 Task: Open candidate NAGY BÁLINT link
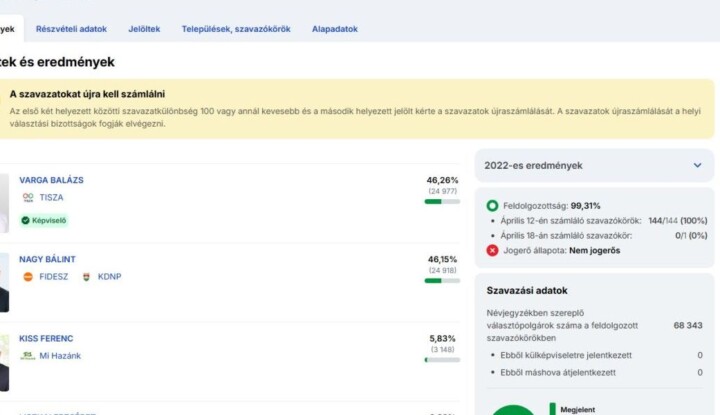click(x=47, y=259)
